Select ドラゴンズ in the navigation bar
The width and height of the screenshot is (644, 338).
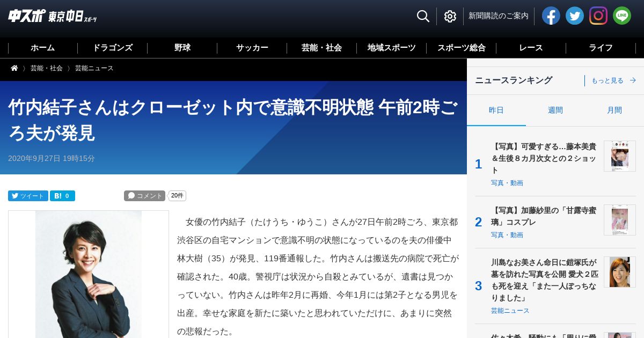click(x=113, y=48)
